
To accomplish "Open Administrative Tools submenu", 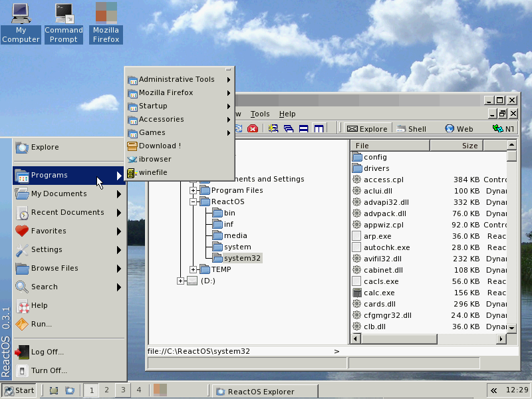I will (180, 79).
